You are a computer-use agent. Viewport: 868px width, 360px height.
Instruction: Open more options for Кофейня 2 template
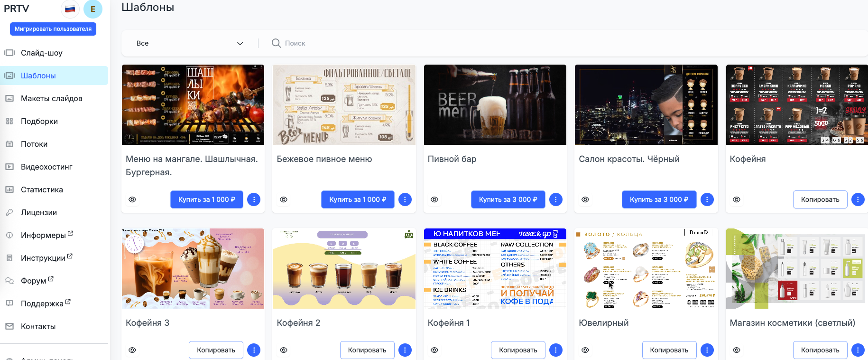click(x=405, y=350)
